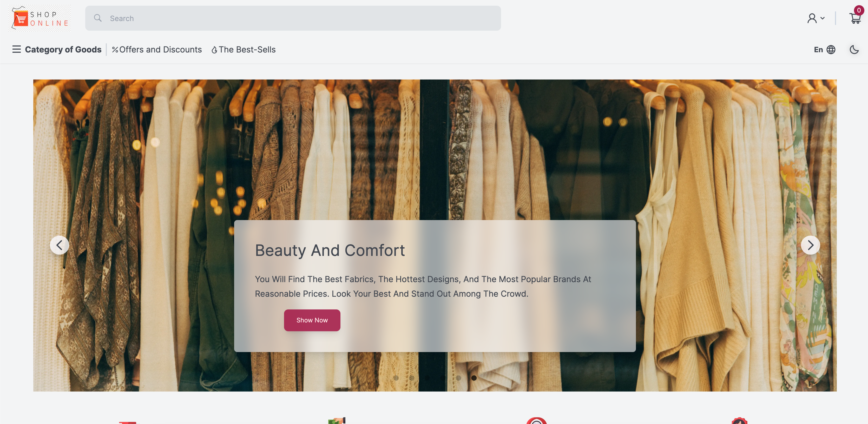Click the percent icon beside Offers

click(x=115, y=50)
